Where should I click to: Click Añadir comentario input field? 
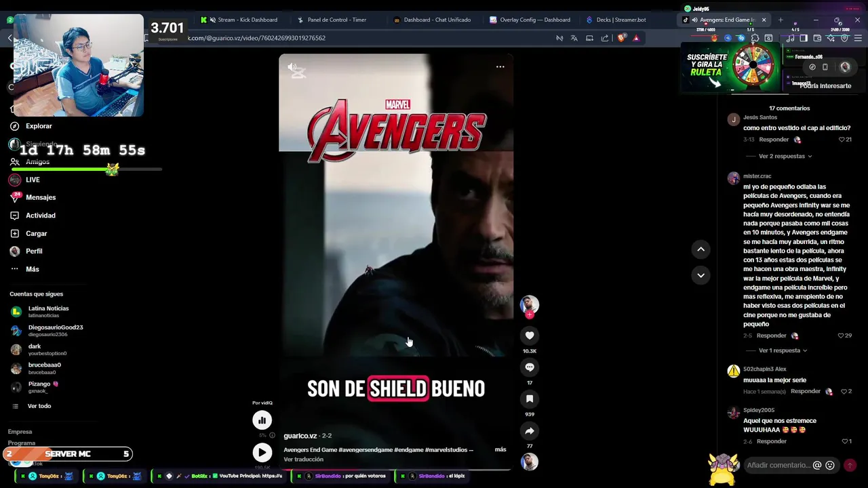778,466
